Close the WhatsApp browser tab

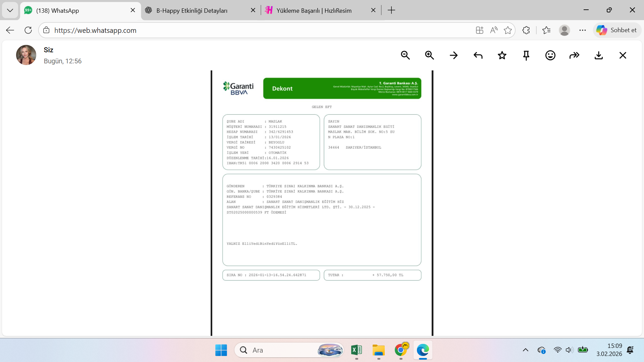coord(133,10)
